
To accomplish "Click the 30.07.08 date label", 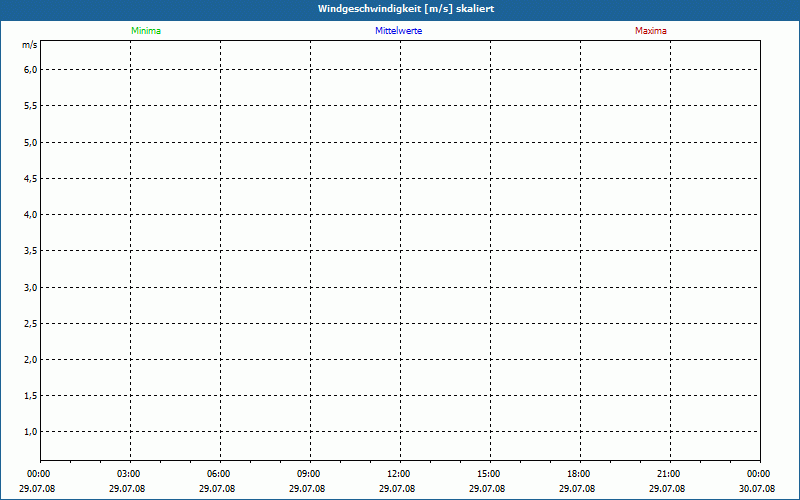I will [757, 489].
